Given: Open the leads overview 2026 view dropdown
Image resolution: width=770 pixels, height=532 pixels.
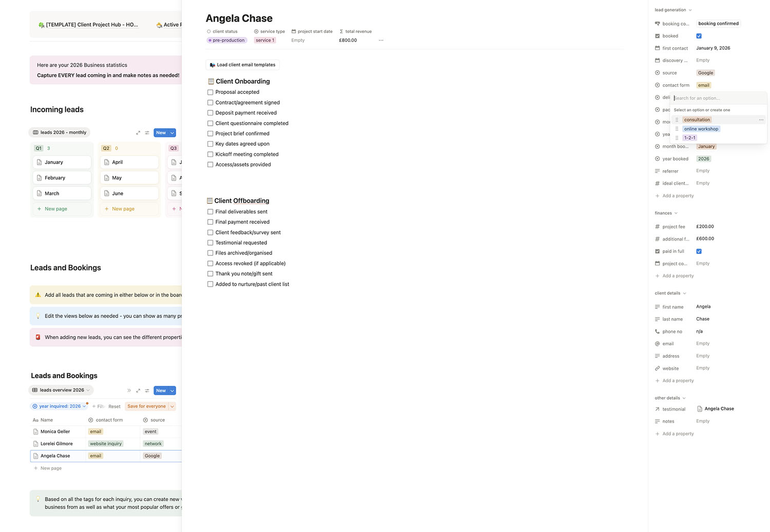Looking at the screenshot, I should 61,390.
